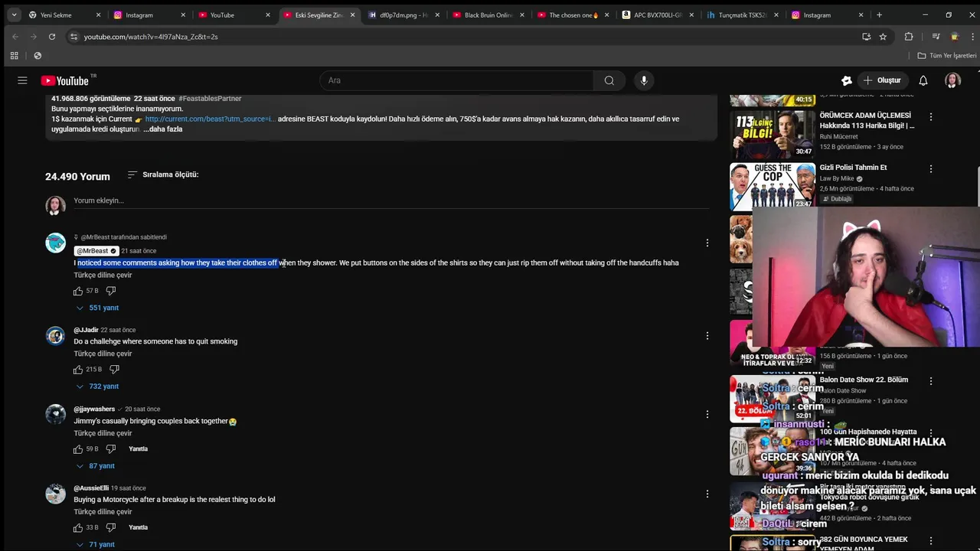Dislike the pinned MrBeast comment
The width and height of the screenshot is (980, 551).
tap(111, 291)
